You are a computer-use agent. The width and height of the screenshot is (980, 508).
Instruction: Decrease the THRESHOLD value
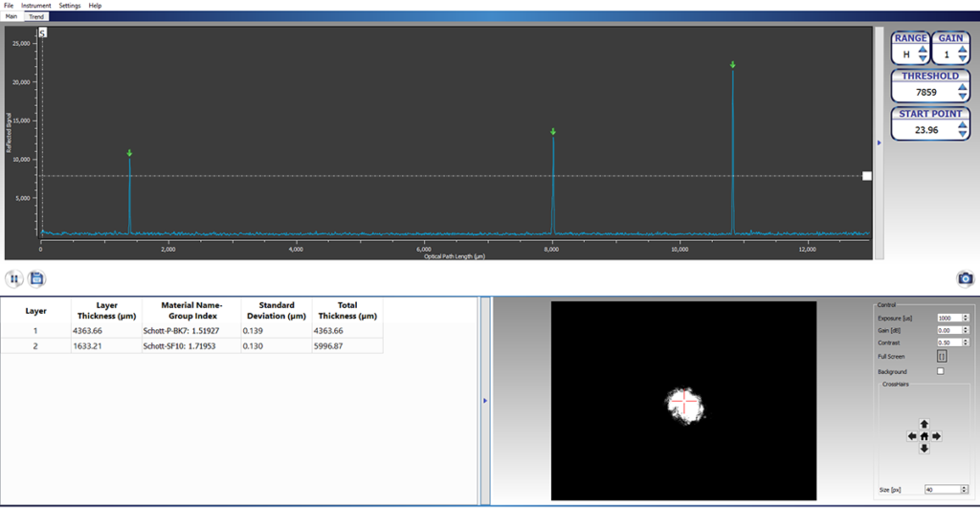coord(963,97)
